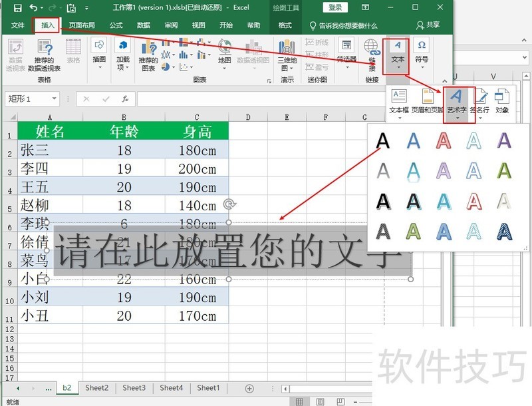532x406 pixels.
Task: Open the name box dropdown showing 矩形 1
Action: [55, 99]
